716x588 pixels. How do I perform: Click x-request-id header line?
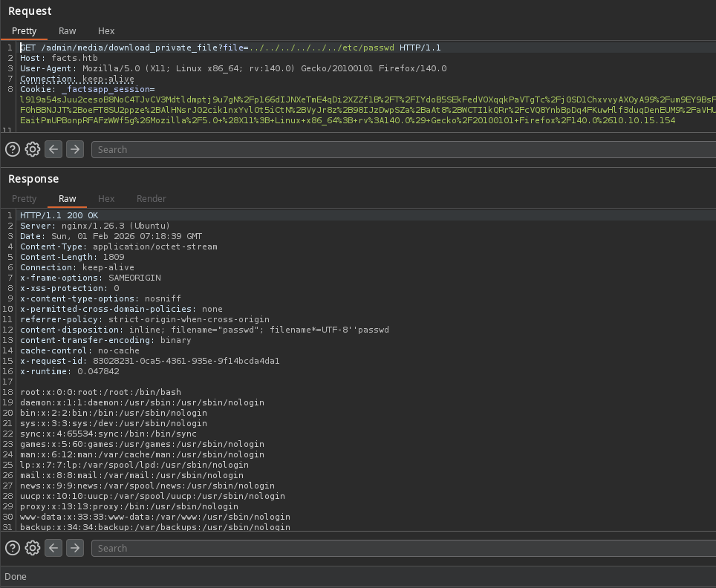point(150,361)
